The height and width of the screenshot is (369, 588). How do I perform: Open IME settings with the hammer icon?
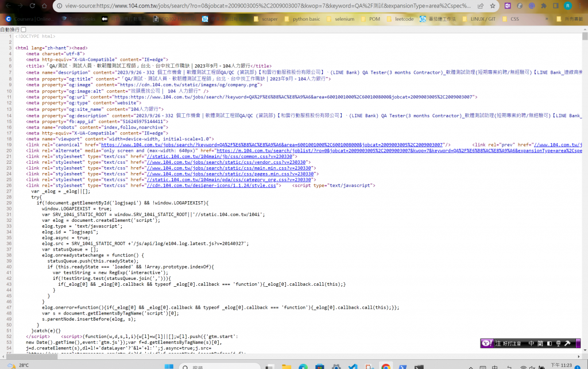(x=567, y=343)
